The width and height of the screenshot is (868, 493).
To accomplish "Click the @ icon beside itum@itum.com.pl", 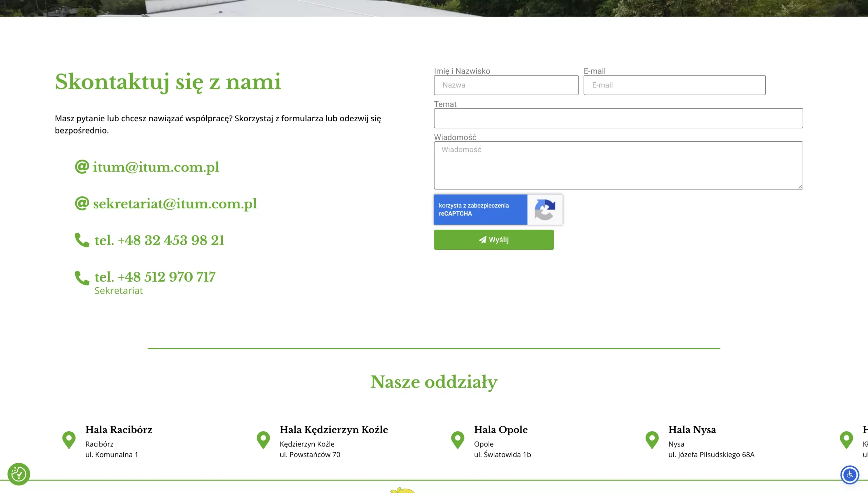I will (82, 167).
